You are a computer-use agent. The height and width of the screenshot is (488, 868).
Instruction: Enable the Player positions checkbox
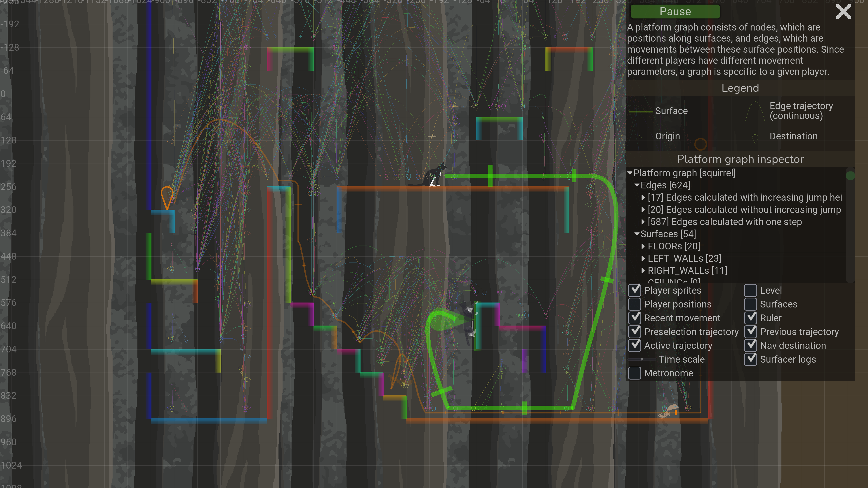point(634,304)
